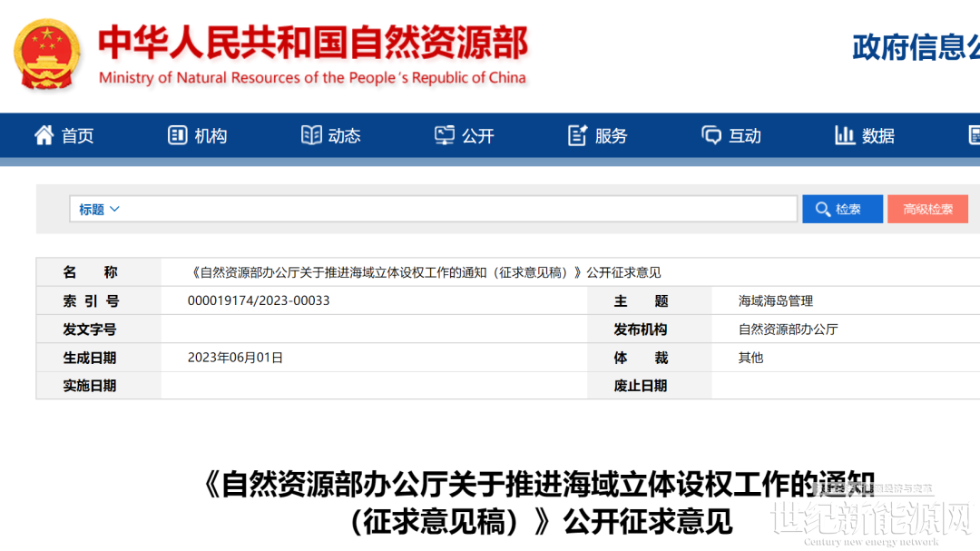This screenshot has height=551, width=980.
Task: Click the national emblem logo
Action: 47,54
